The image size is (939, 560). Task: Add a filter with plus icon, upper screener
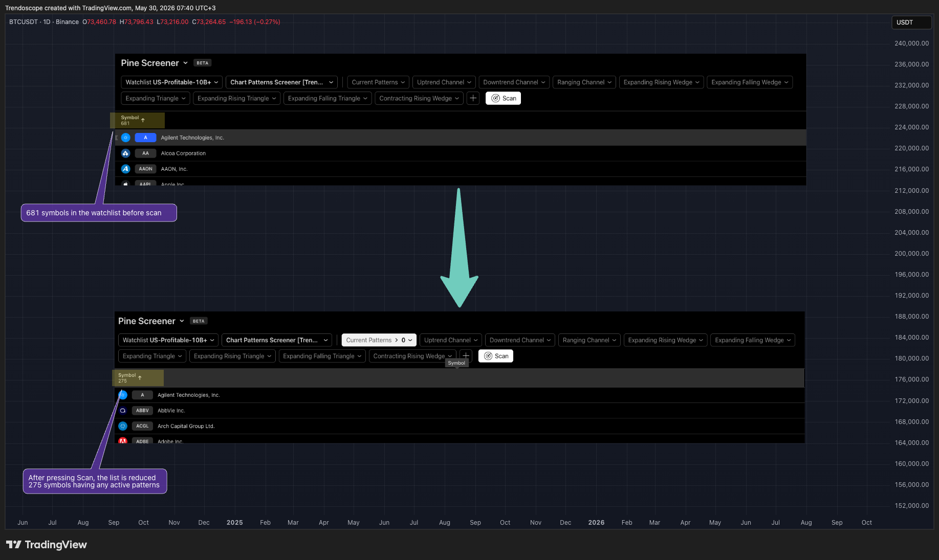tap(473, 98)
